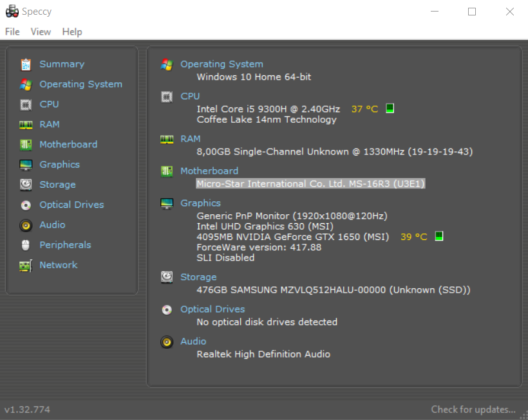Open the Graphics section heading link
The width and height of the screenshot is (528, 420).
[200, 203]
